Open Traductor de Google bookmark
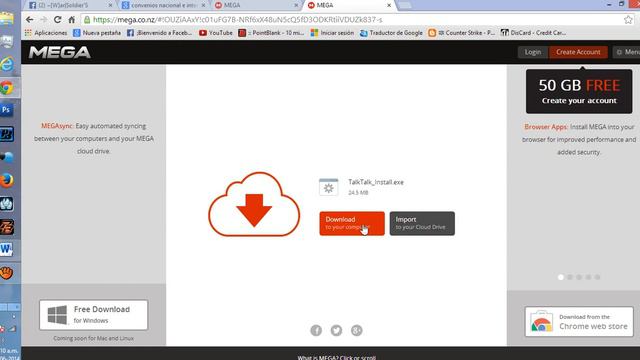640x360 pixels. click(391, 33)
